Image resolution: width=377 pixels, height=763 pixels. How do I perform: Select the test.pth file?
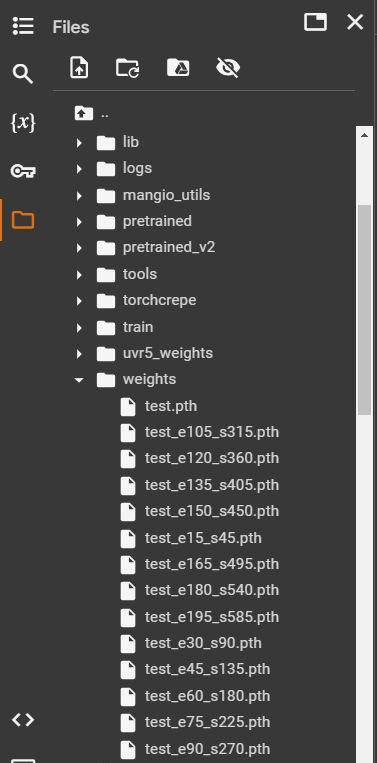[x=171, y=406]
